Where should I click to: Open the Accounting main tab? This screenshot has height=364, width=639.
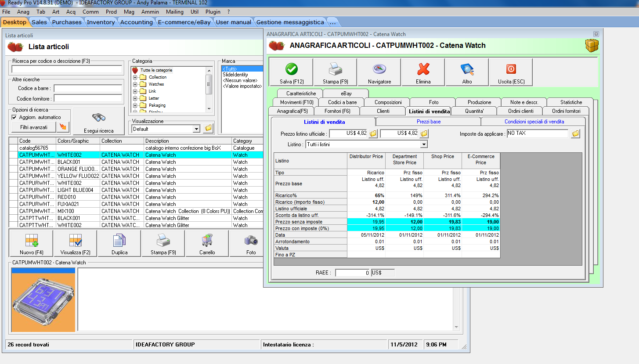(x=136, y=22)
